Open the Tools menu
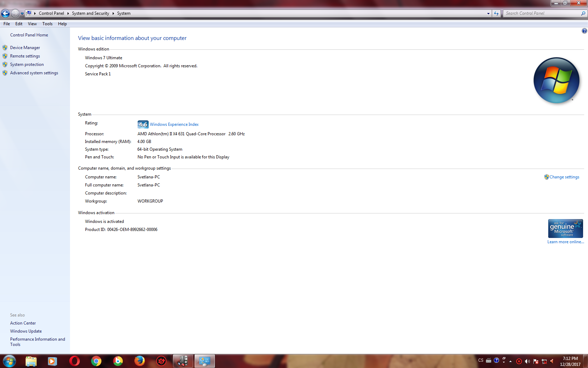588x368 pixels. pos(47,24)
